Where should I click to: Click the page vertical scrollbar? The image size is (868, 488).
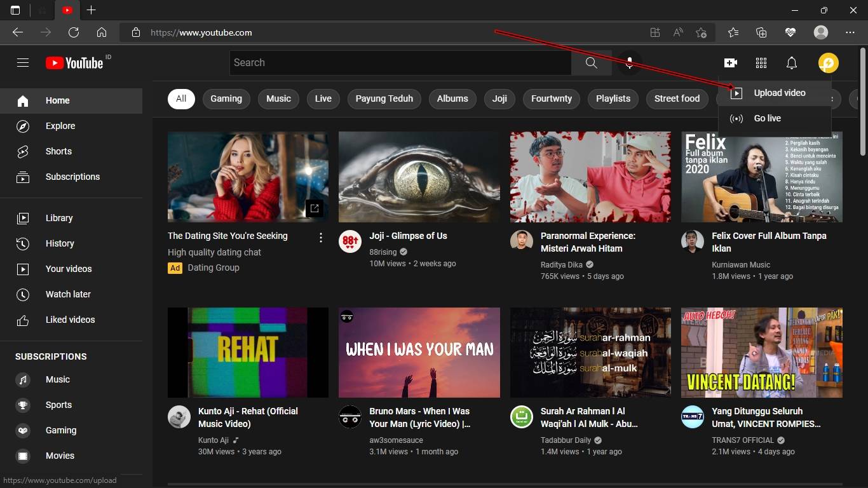click(863, 102)
